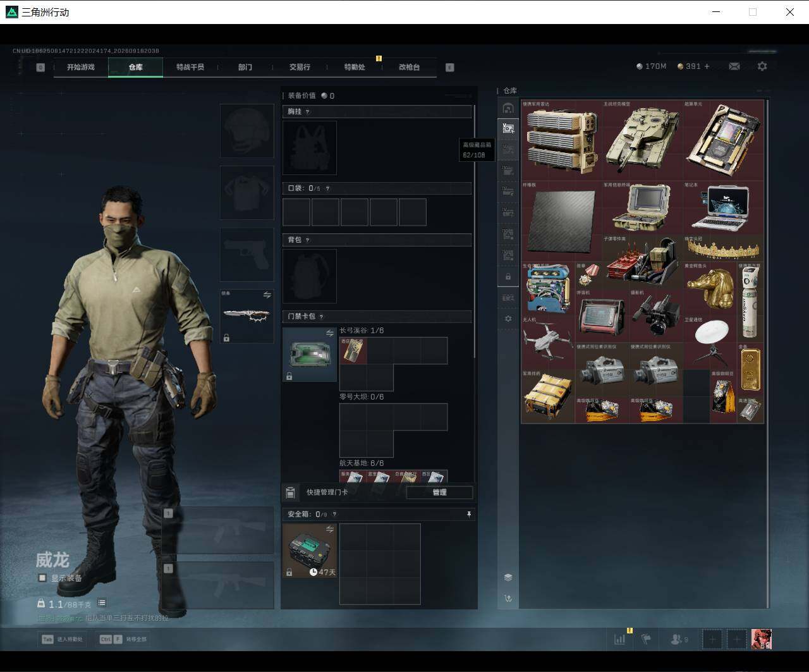This screenshot has height=672, width=809.
Task: Select the red portable terminal item
Action: click(x=602, y=315)
